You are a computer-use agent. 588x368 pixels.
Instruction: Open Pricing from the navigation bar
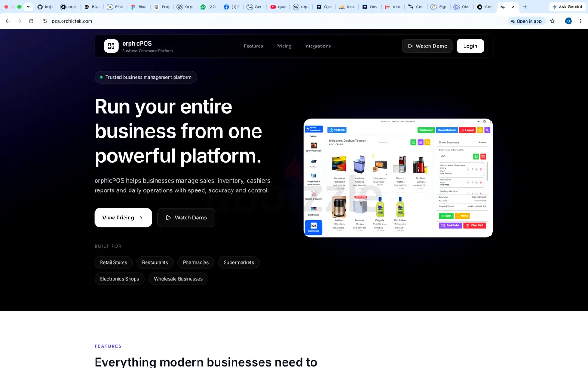click(284, 46)
